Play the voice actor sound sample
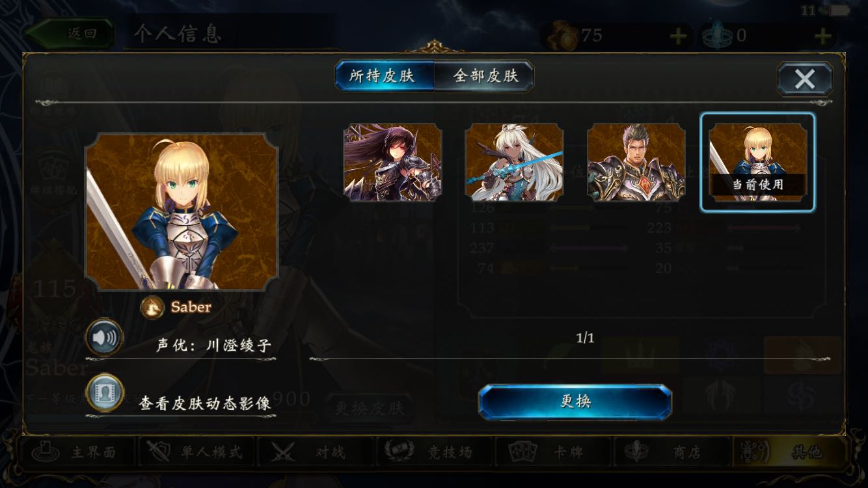Viewport: 868px width, 488px height. [104, 338]
